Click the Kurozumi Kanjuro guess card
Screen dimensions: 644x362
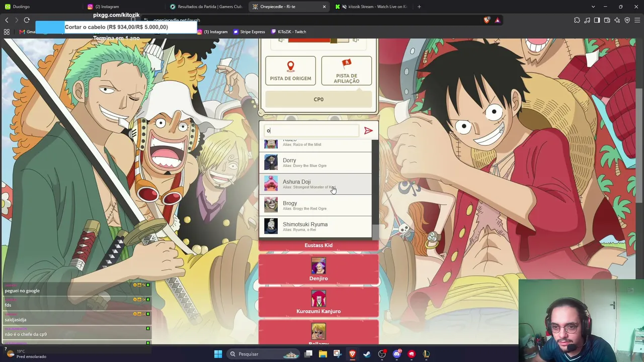pyautogui.click(x=318, y=302)
